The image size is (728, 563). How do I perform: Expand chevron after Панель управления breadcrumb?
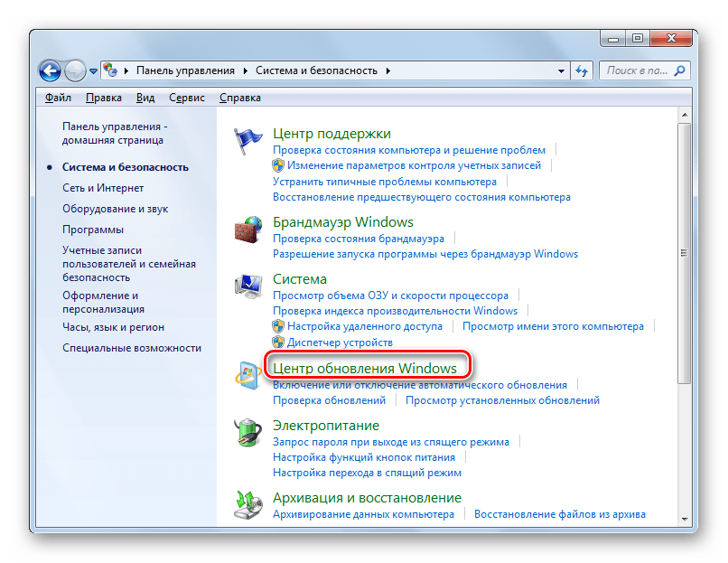pyautogui.click(x=245, y=71)
